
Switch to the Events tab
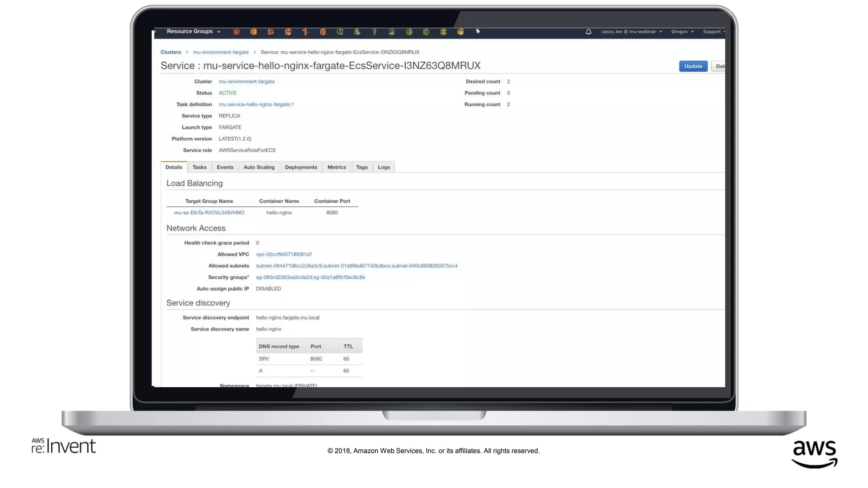[225, 167]
